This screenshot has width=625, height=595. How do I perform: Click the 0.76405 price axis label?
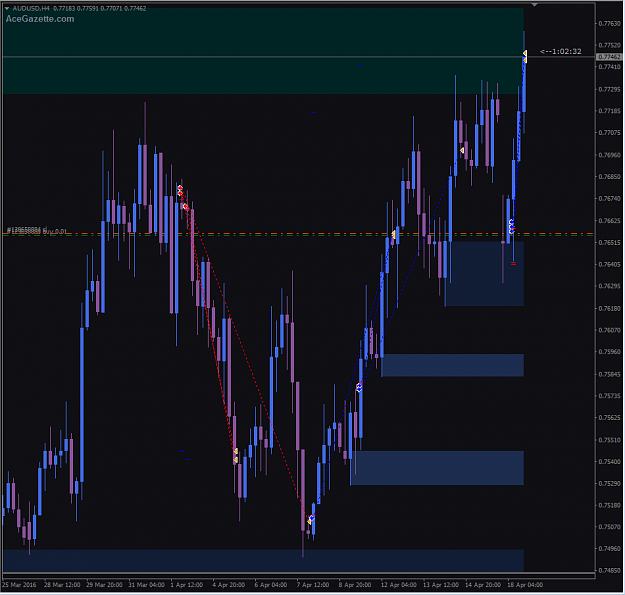pos(609,264)
